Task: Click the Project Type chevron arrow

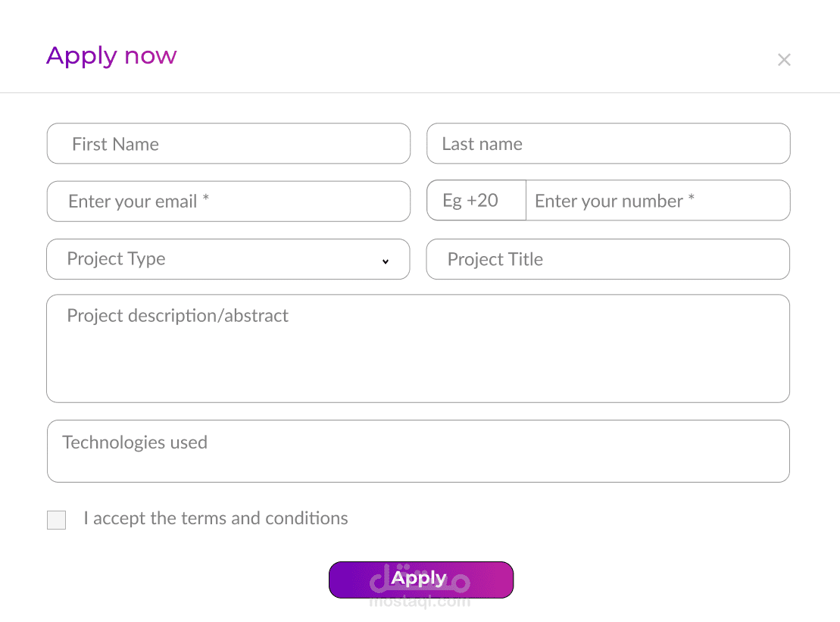Action: pyautogui.click(x=386, y=261)
